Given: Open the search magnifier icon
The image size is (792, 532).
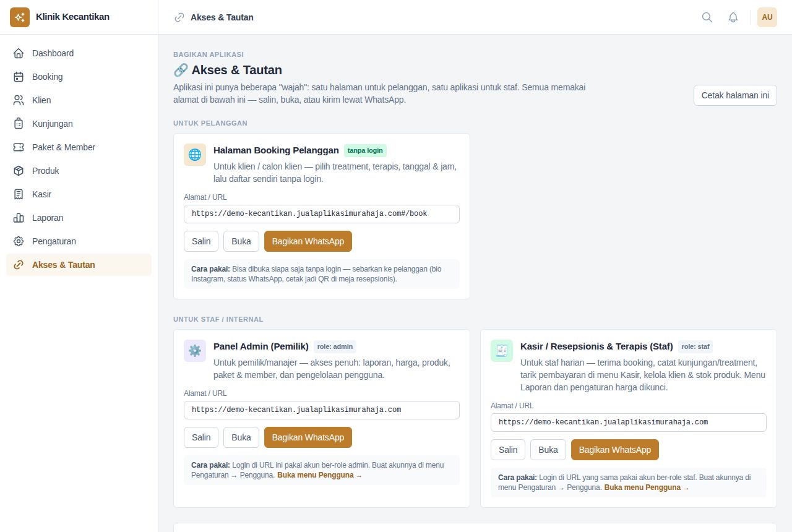Looking at the screenshot, I should tap(707, 17).
